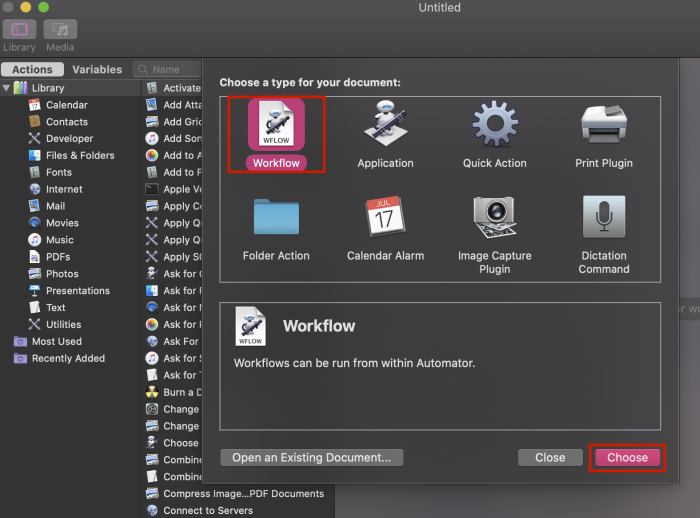The height and width of the screenshot is (518, 700).
Task: Collapse the Library disclosure triangle
Action: coord(6,88)
